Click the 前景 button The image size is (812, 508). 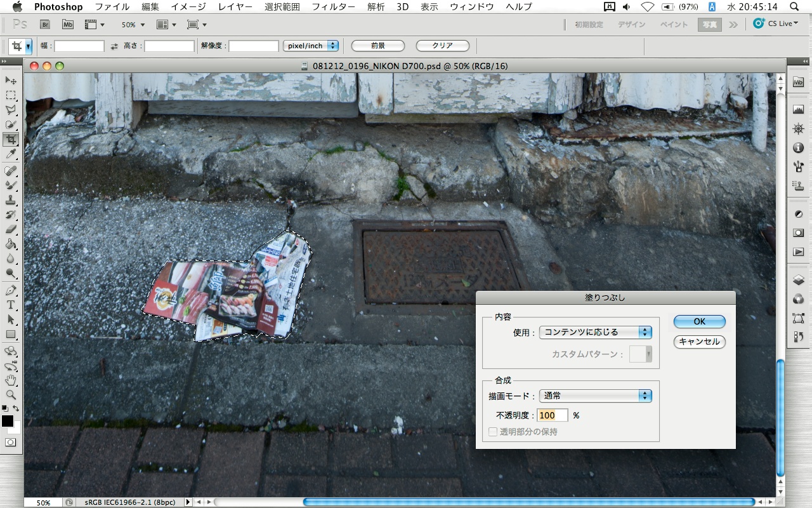pyautogui.click(x=378, y=46)
